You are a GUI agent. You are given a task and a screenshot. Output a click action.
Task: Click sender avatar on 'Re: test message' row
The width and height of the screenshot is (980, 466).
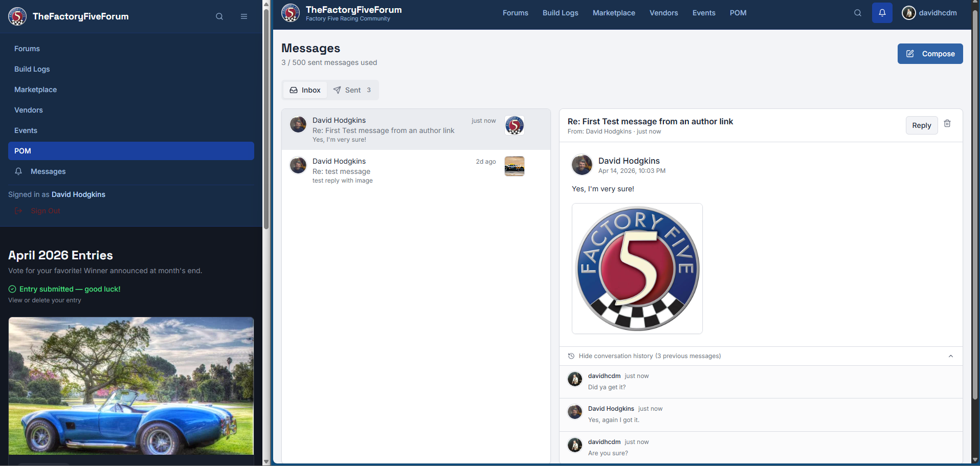[298, 165]
